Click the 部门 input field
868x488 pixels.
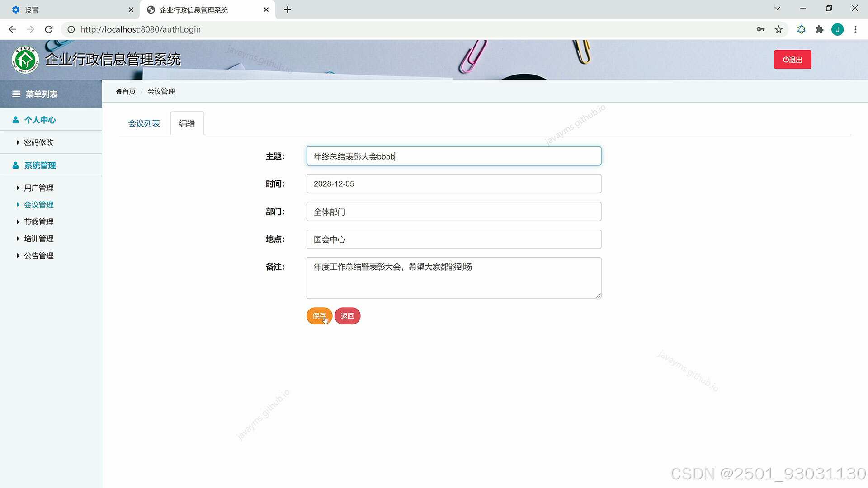tap(454, 211)
